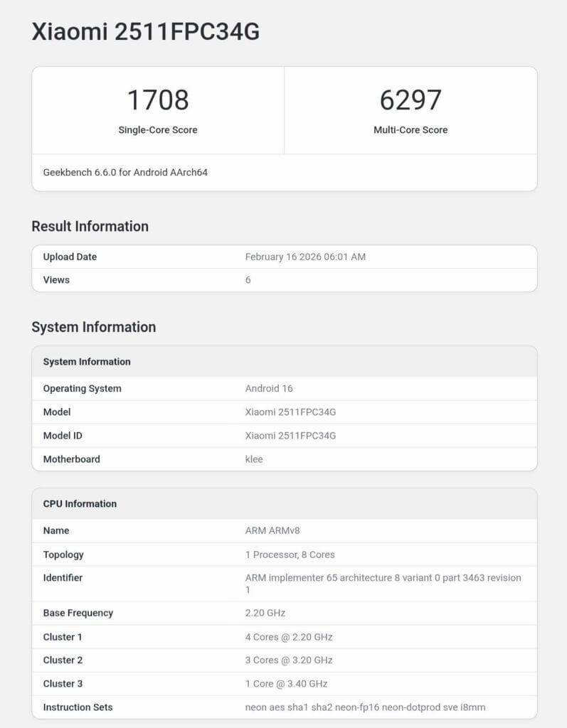Select the Model ID value Xiaomi 2511FPC34G
Image resolution: width=567 pixels, height=728 pixels.
click(x=290, y=436)
